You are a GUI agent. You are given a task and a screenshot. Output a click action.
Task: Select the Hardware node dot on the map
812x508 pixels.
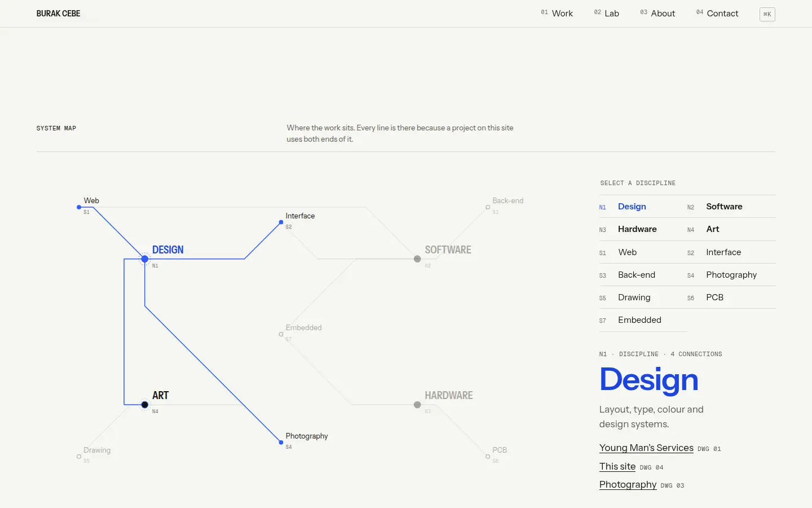point(417,405)
